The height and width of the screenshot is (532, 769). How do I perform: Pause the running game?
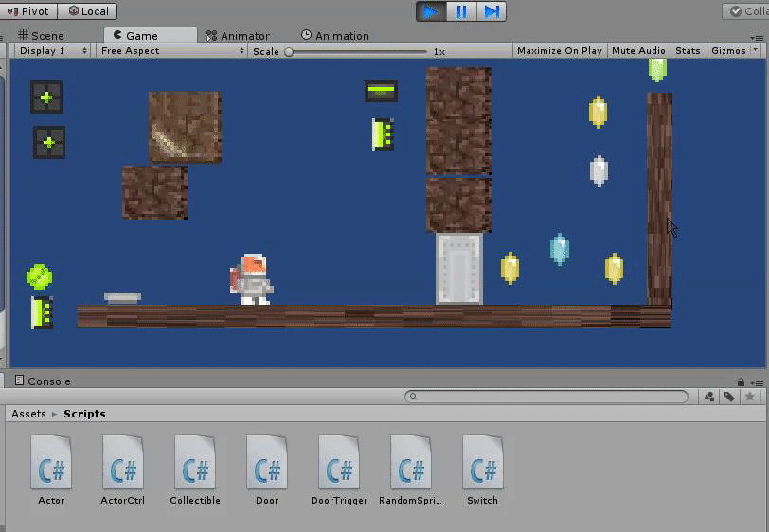(x=461, y=11)
